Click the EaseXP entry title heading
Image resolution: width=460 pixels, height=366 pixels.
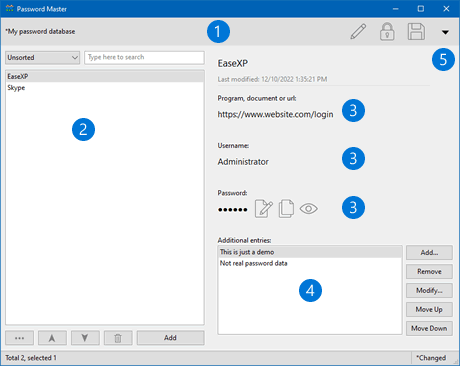(233, 63)
